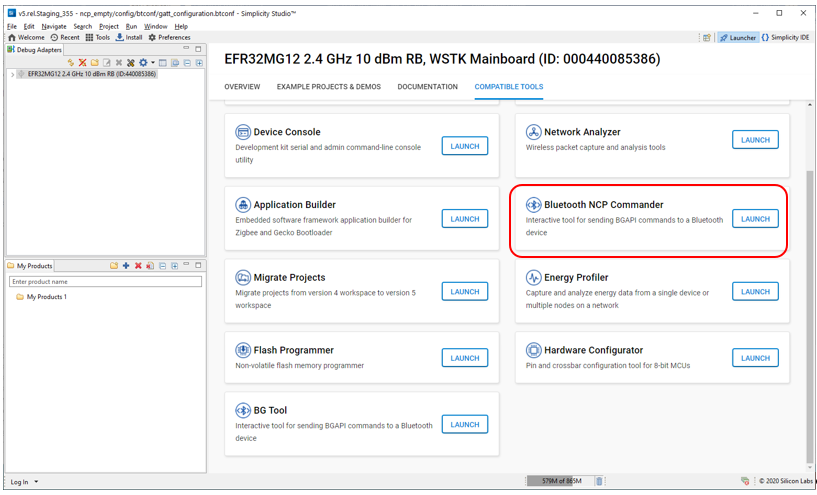Screen dimensions: 817x495
Task: Launch the Flash Programmer
Action: (465, 358)
